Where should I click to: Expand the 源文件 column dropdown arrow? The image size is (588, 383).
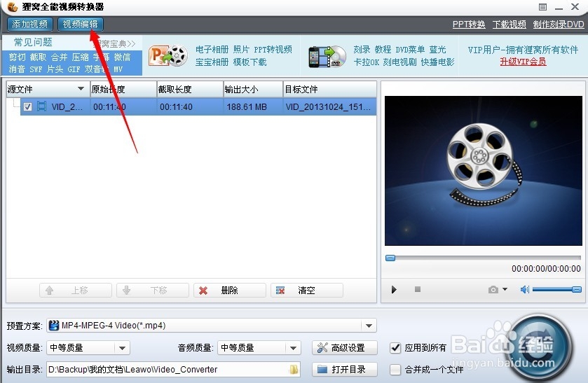81,89
